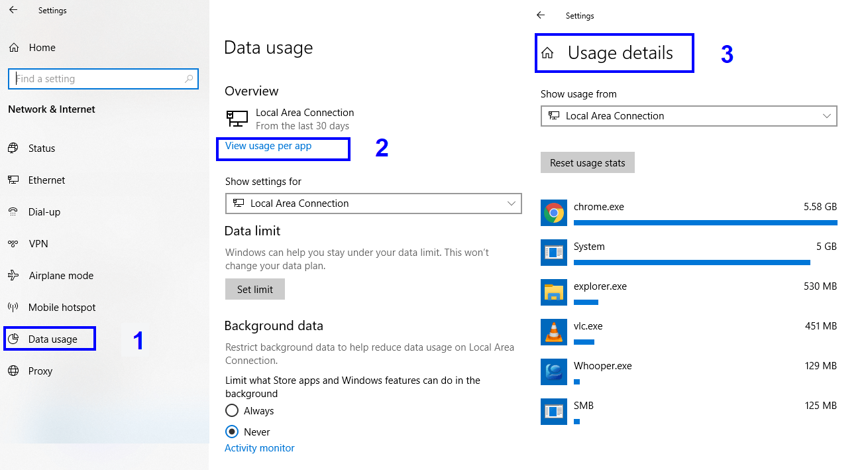The height and width of the screenshot is (470, 868).
Task: Click the Proxy globe icon
Action: pos(13,371)
